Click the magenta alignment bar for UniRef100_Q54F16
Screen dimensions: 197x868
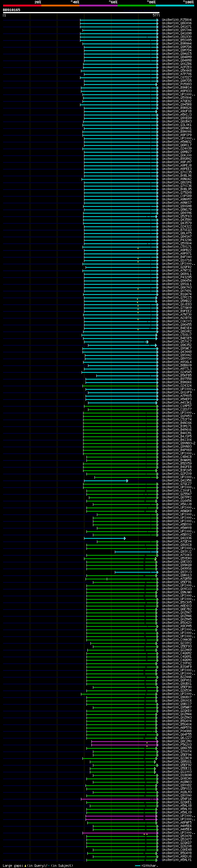[119, 799]
